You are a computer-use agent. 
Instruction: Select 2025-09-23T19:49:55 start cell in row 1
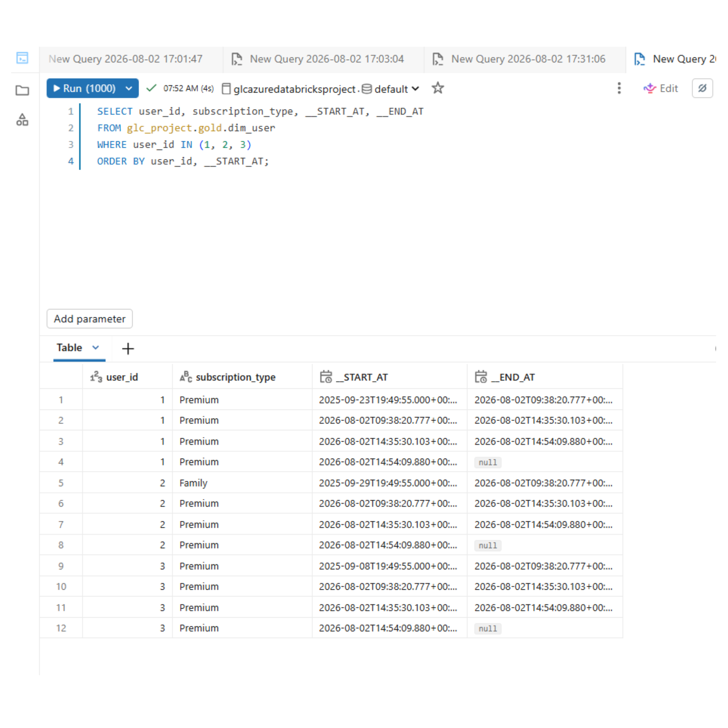[x=389, y=400]
